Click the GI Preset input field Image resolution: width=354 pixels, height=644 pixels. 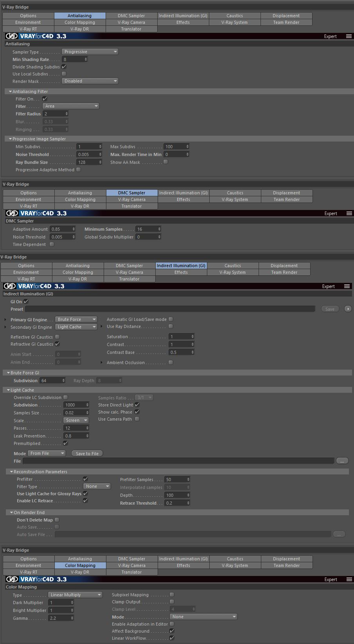click(170, 309)
